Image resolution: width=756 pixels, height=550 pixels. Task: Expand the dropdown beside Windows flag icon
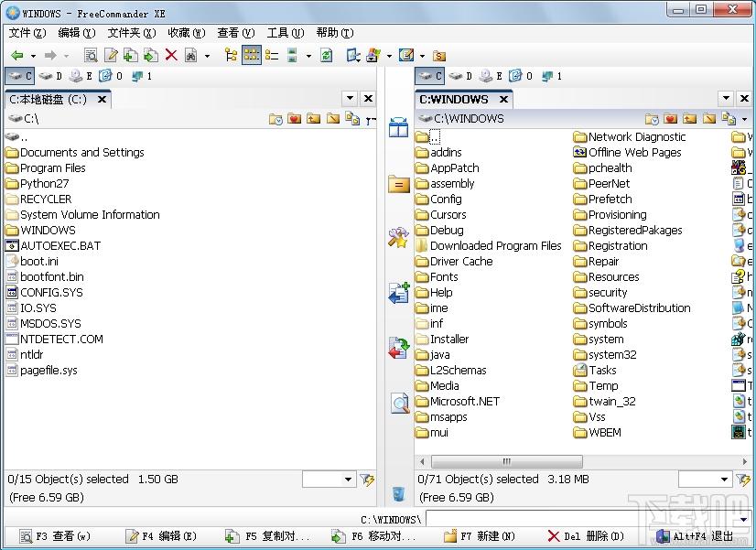point(389,56)
